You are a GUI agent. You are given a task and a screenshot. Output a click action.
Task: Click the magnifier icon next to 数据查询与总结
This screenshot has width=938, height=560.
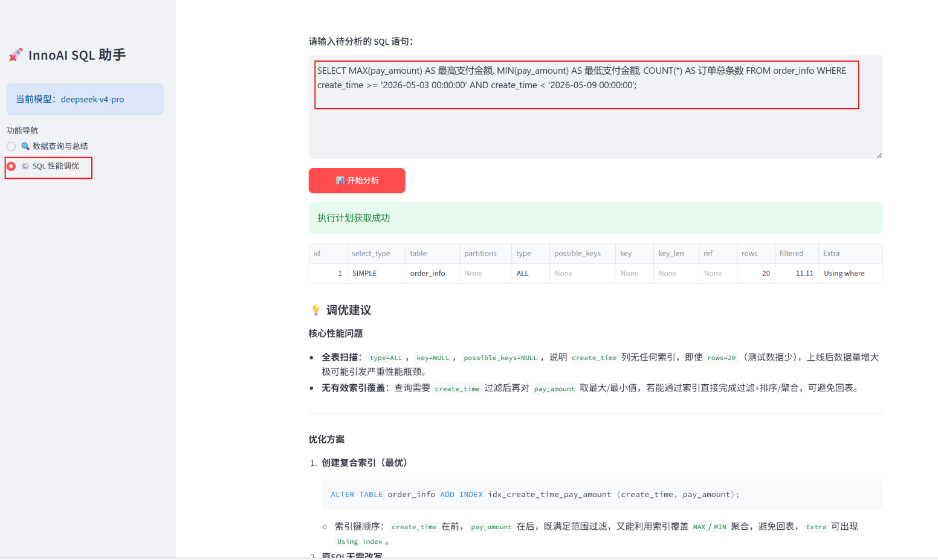[x=25, y=146]
